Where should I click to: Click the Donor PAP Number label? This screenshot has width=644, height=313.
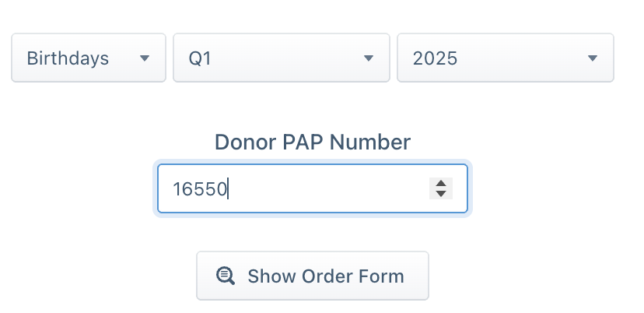point(313,142)
